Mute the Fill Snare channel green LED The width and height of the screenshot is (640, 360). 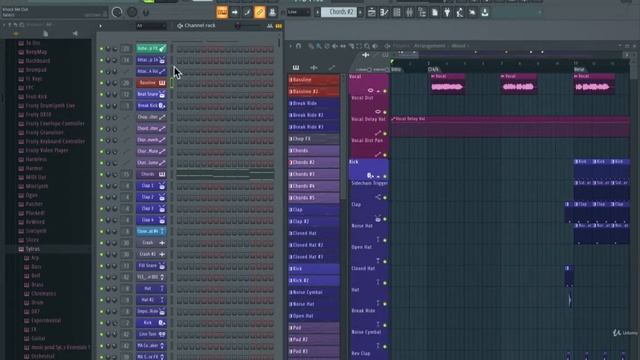[102, 266]
